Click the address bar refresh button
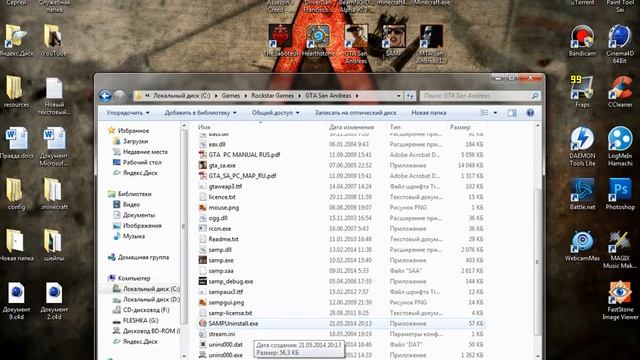 point(410,96)
